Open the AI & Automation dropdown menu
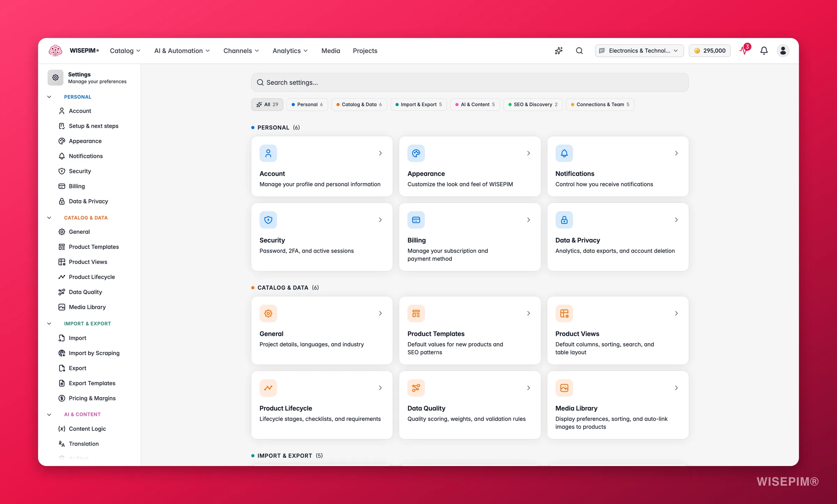 click(x=182, y=51)
